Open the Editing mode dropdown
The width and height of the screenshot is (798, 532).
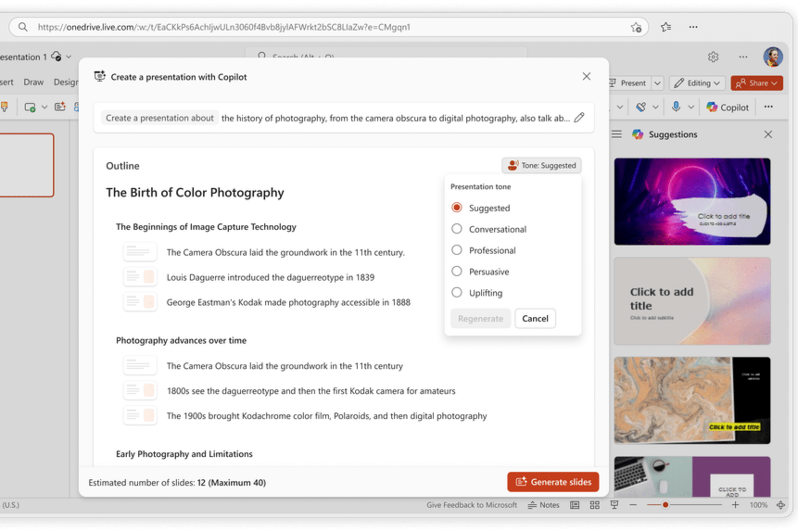pos(697,83)
